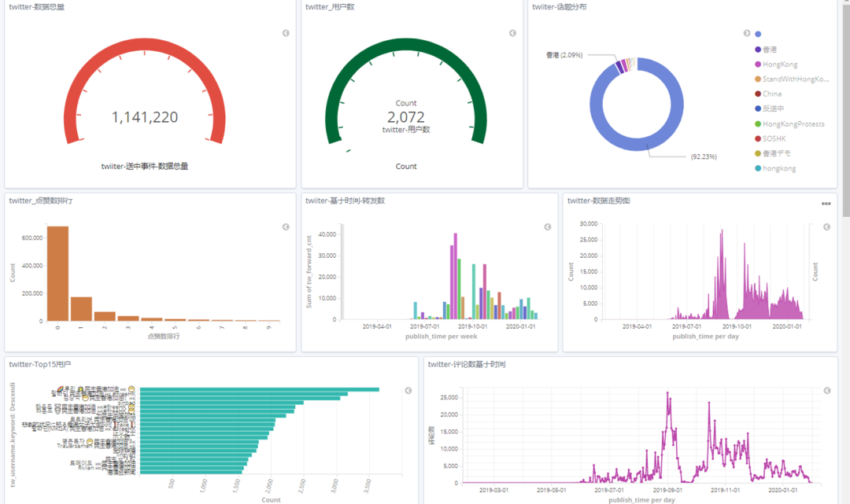
Task: Click the 香港デモ legend entry
Action: tap(773, 153)
